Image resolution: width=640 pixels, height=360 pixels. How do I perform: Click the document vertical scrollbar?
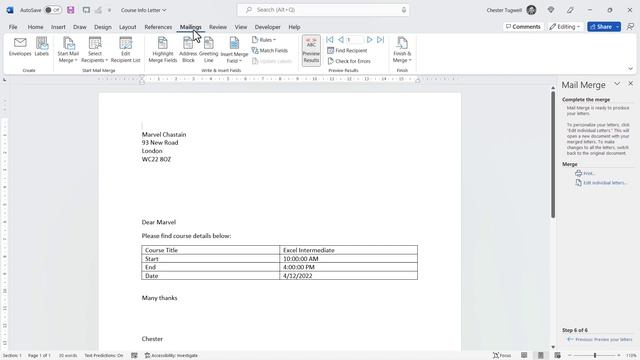553,155
